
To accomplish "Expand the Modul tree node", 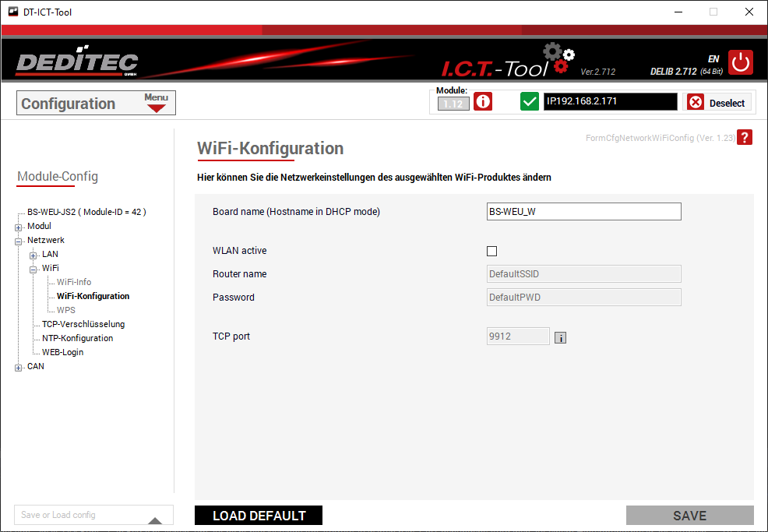I will coord(19,227).
